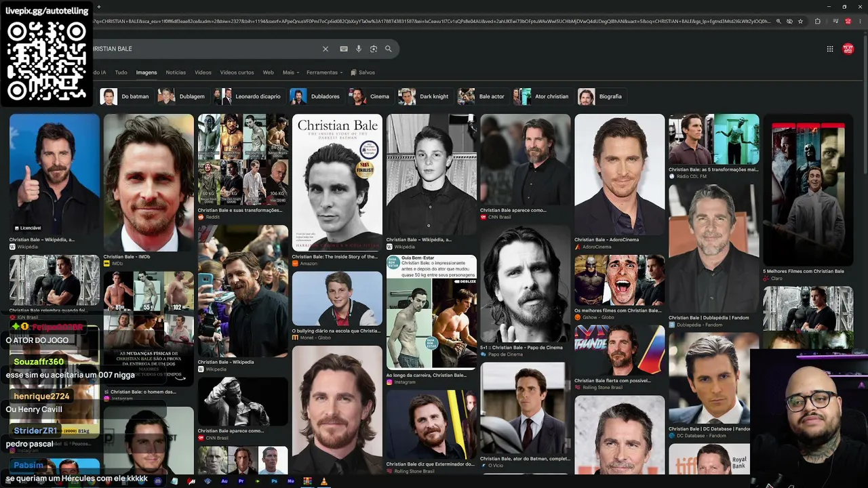This screenshot has height=488, width=868.
Task: Select the Dubladores filter chip
Action: [x=315, y=96]
